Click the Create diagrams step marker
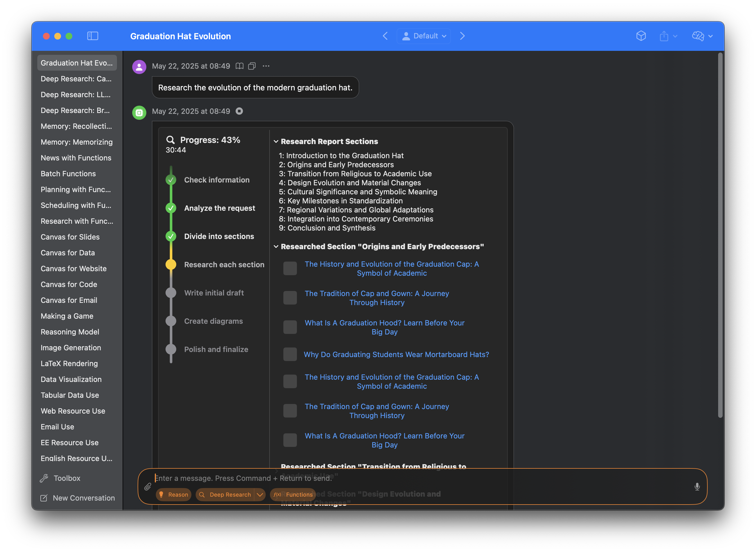The height and width of the screenshot is (552, 756). (x=171, y=321)
